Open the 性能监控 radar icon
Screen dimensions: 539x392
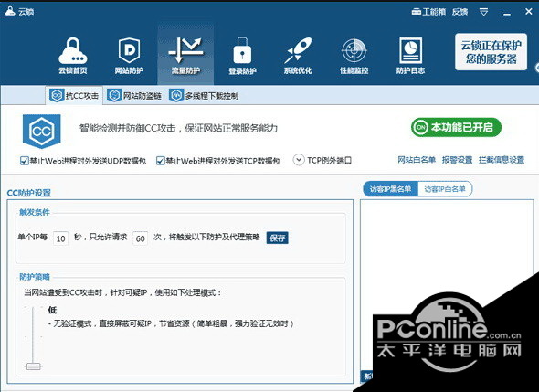[354, 55]
